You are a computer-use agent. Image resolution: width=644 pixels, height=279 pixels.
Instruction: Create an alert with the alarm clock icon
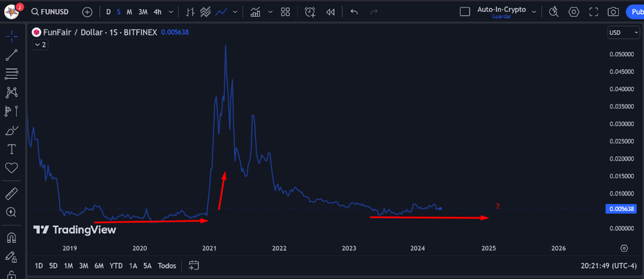[x=310, y=12]
